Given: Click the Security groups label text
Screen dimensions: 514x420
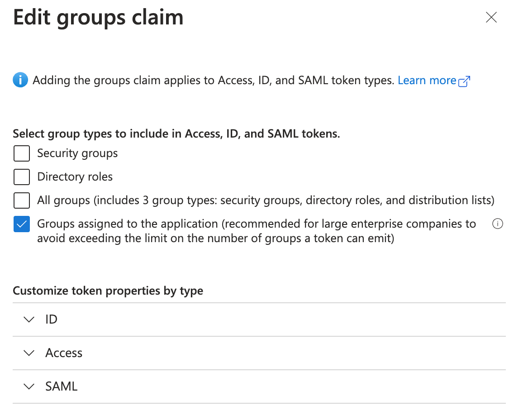Looking at the screenshot, I should [77, 153].
